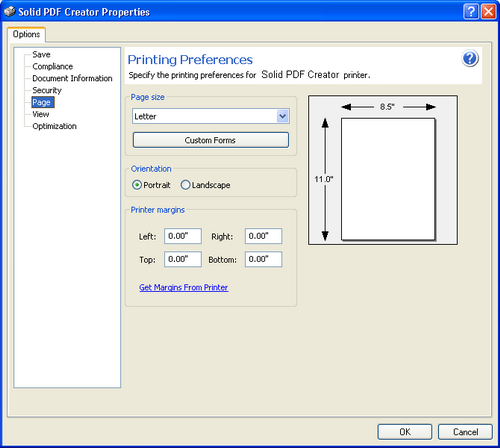Click the Custom Forms button
Image resolution: width=500 pixels, height=448 pixels.
(x=211, y=140)
